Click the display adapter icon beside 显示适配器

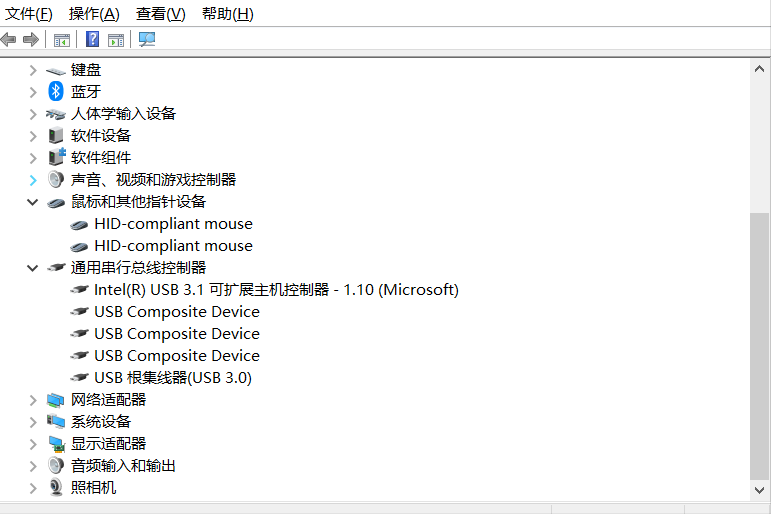pyautogui.click(x=56, y=444)
